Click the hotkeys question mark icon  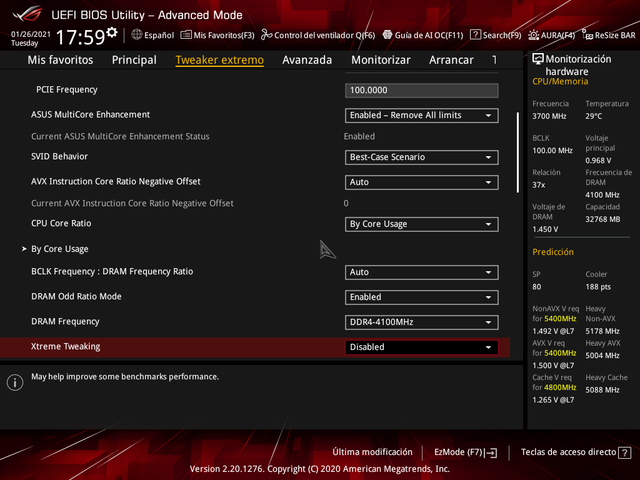pos(625,453)
